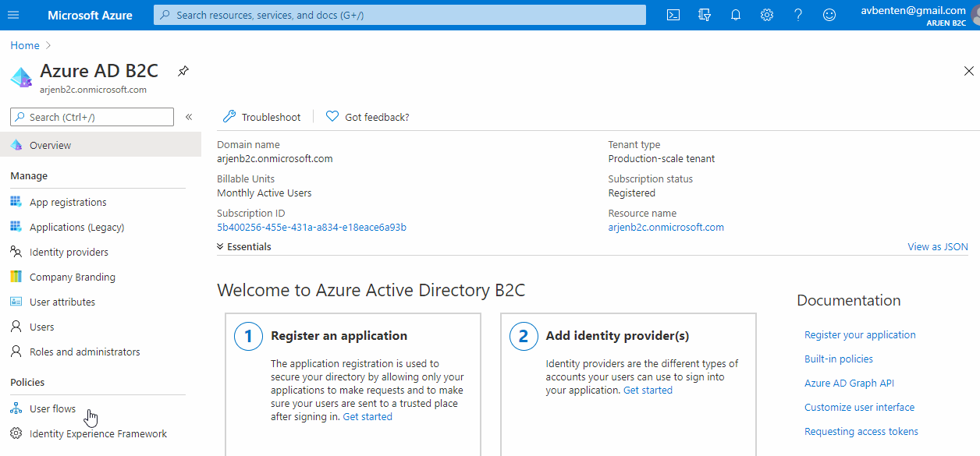Open the Subscription ID link
The image size is (980, 456).
pos(311,228)
